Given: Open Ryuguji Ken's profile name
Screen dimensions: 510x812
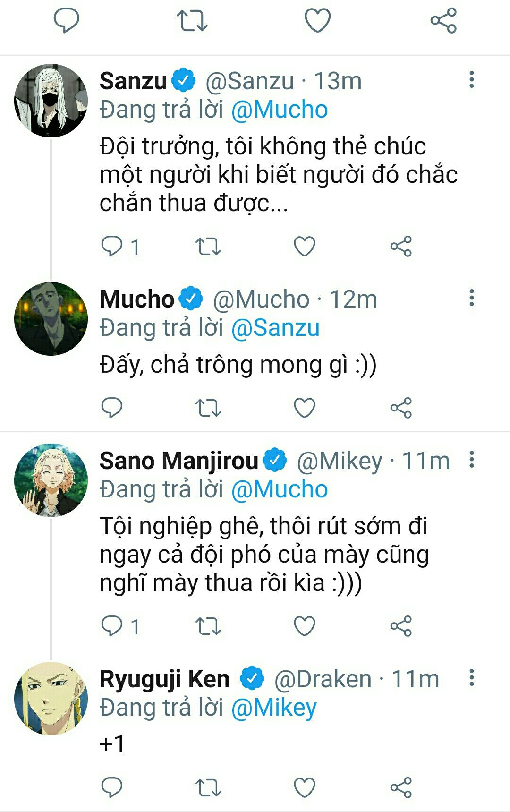Looking at the screenshot, I should click(x=164, y=679).
